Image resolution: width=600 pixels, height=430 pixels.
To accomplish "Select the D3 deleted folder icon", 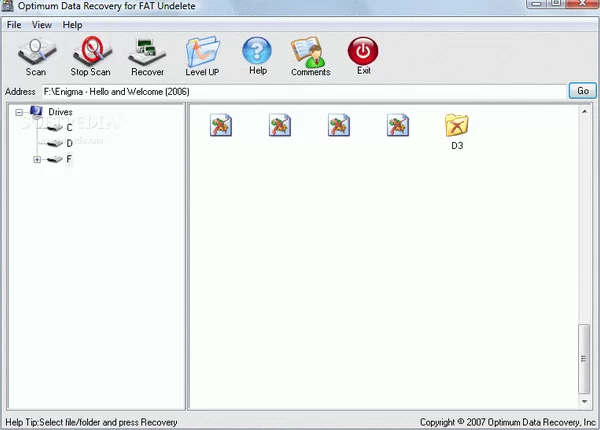I will tap(457, 125).
